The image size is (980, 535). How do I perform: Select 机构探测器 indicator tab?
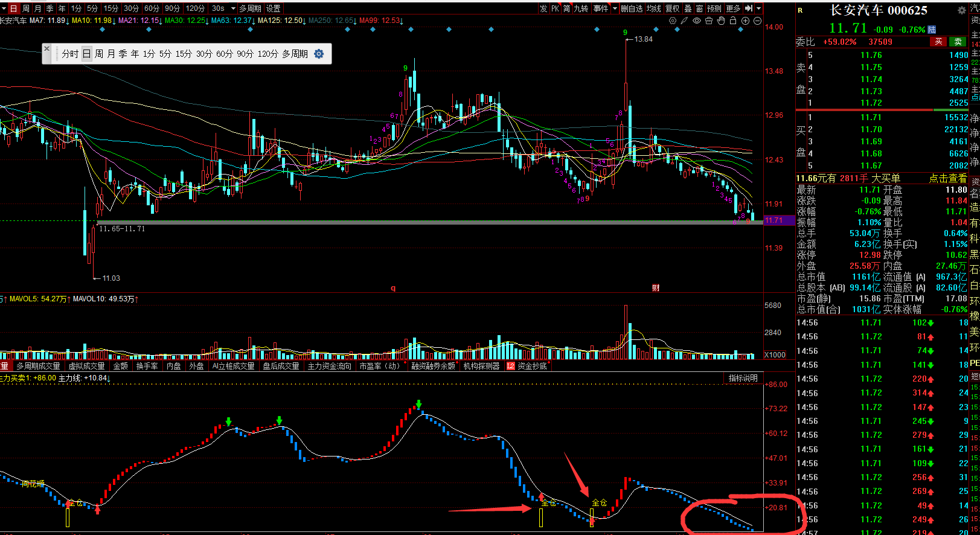pos(482,366)
